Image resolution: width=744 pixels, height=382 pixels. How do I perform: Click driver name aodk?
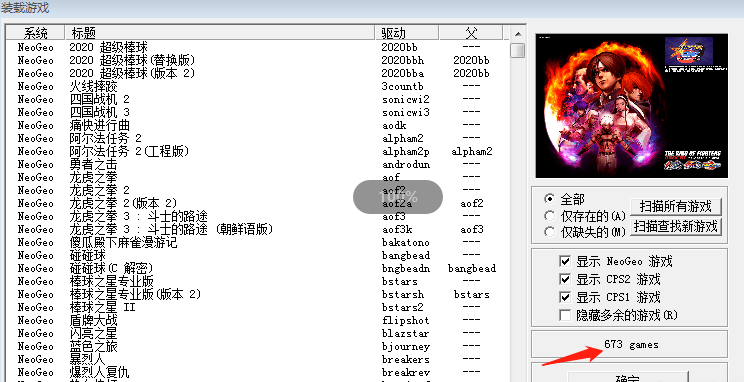394,125
